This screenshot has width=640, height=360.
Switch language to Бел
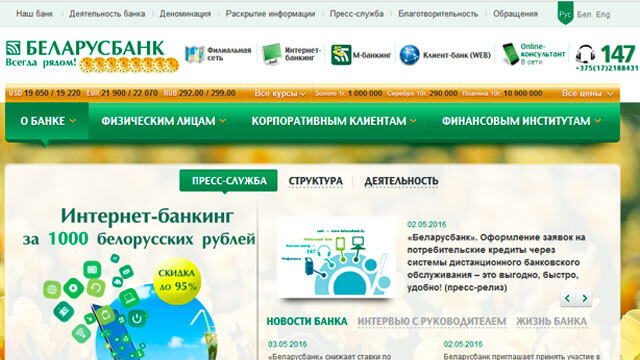pyautogui.click(x=584, y=14)
